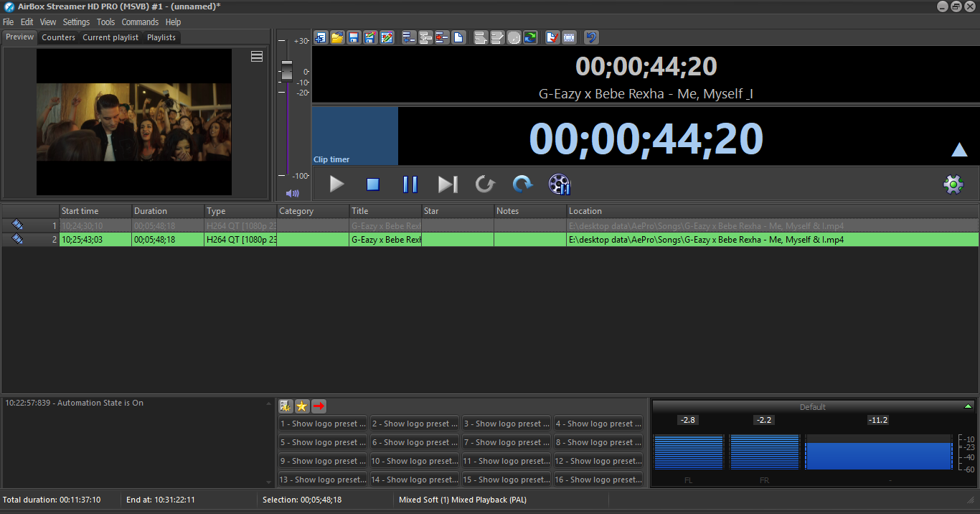Click the green-blue refresh arrows icon
The height and width of the screenshot is (514, 980).
(x=530, y=37)
